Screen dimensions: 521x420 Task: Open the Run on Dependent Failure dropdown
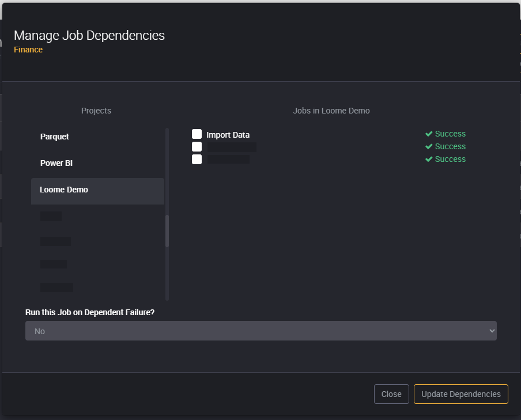261,331
